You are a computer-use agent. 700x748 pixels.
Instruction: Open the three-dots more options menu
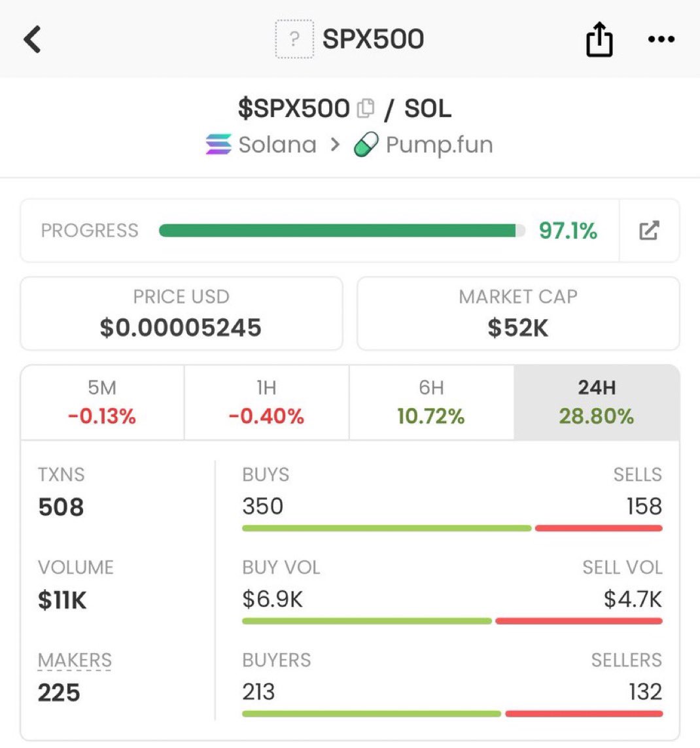click(x=661, y=39)
